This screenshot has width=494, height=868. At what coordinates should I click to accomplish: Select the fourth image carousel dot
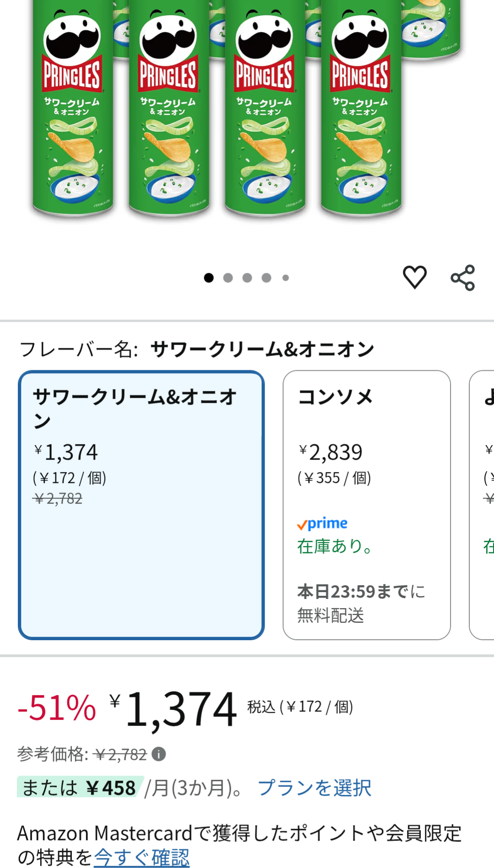pos(266,278)
